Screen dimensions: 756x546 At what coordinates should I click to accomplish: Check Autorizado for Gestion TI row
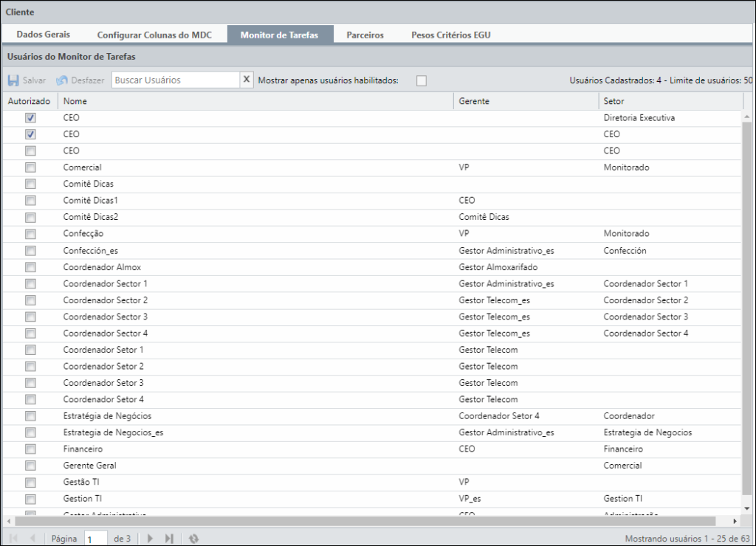click(30, 499)
